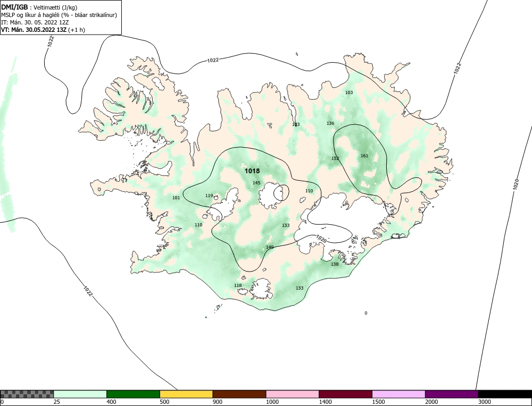Choose the light pink legend swatch

click(293, 394)
